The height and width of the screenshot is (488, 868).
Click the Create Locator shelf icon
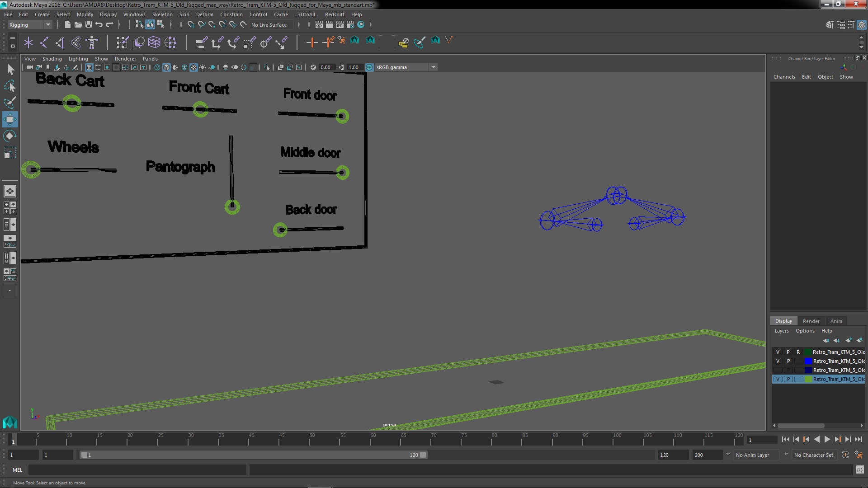[x=28, y=42]
